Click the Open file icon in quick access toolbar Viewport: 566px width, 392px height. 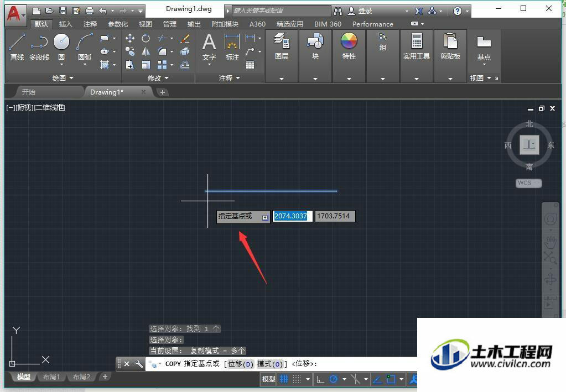(x=49, y=11)
